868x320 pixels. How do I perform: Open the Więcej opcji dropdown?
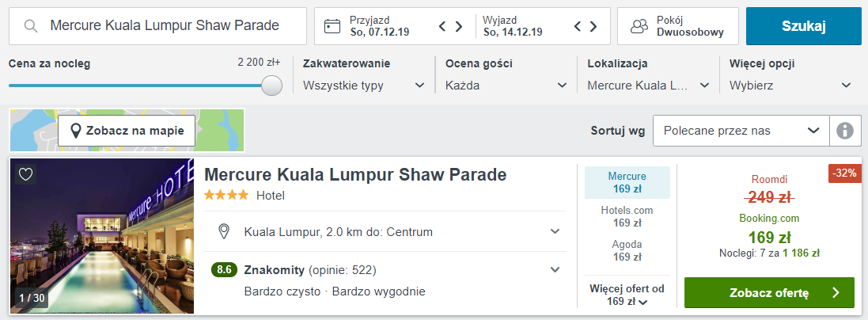790,85
